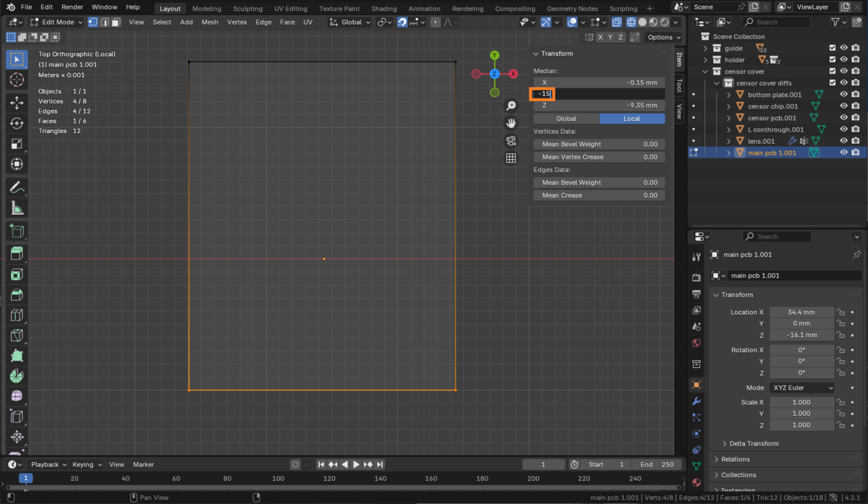The image size is (868, 504).
Task: Open the Mesh menu
Action: pos(210,22)
